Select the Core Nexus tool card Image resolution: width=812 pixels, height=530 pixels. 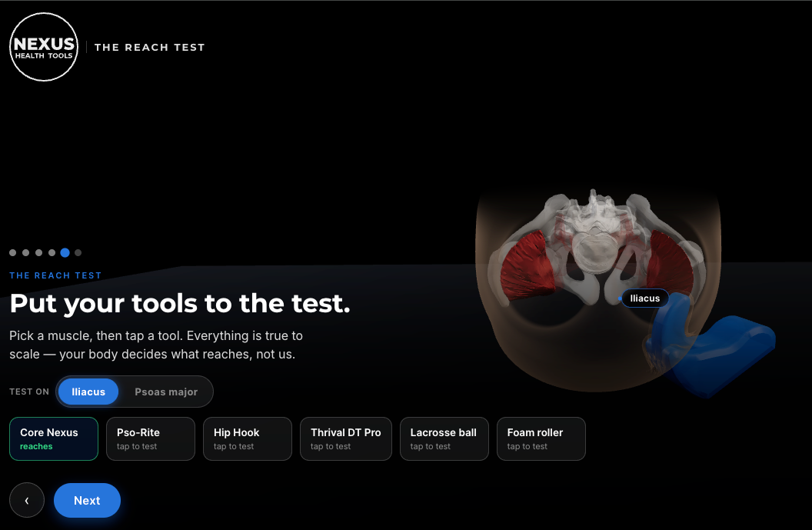click(54, 438)
